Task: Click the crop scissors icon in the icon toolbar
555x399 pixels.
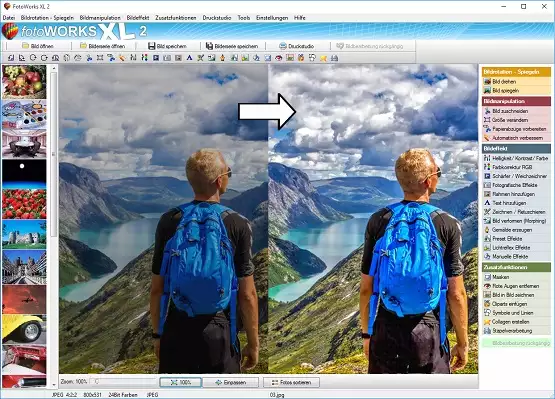Action: point(89,57)
